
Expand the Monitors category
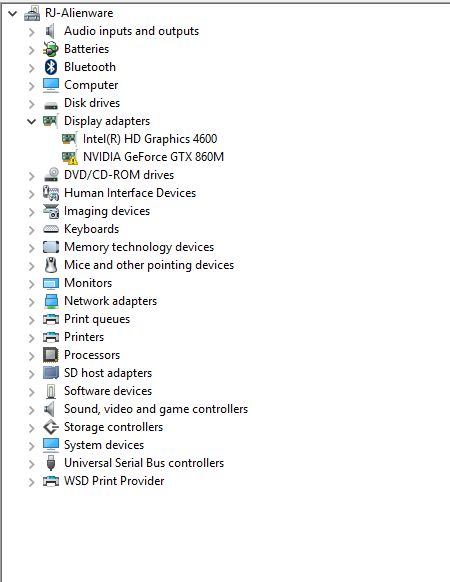pos(32,284)
